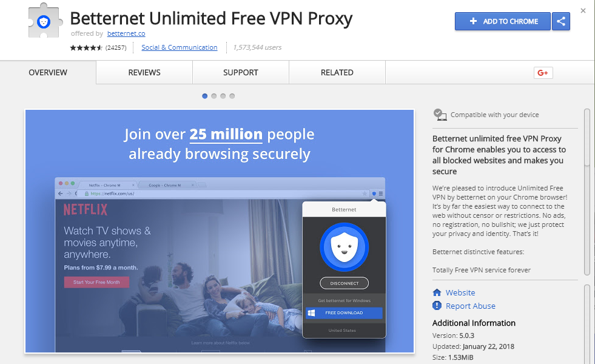Click the exclamation icon beside Report Abuse
Screen dimensions: 595x364
437,306
